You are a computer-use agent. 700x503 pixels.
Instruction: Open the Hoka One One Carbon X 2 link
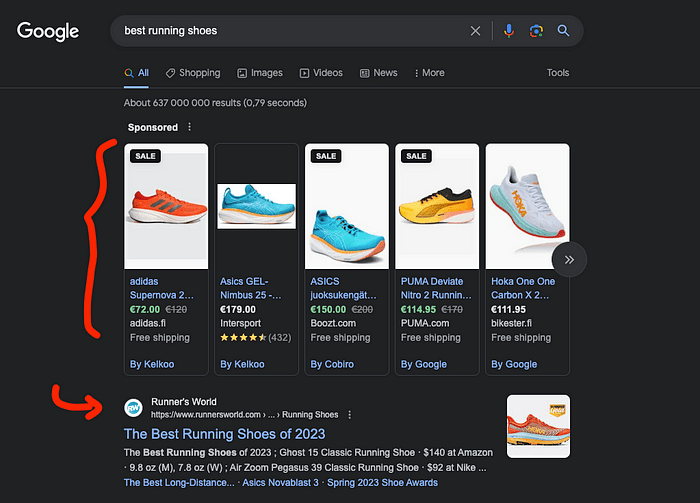point(523,288)
